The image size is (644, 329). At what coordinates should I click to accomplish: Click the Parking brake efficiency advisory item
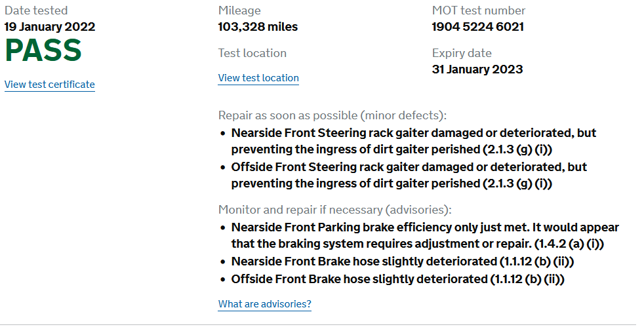coord(425,235)
